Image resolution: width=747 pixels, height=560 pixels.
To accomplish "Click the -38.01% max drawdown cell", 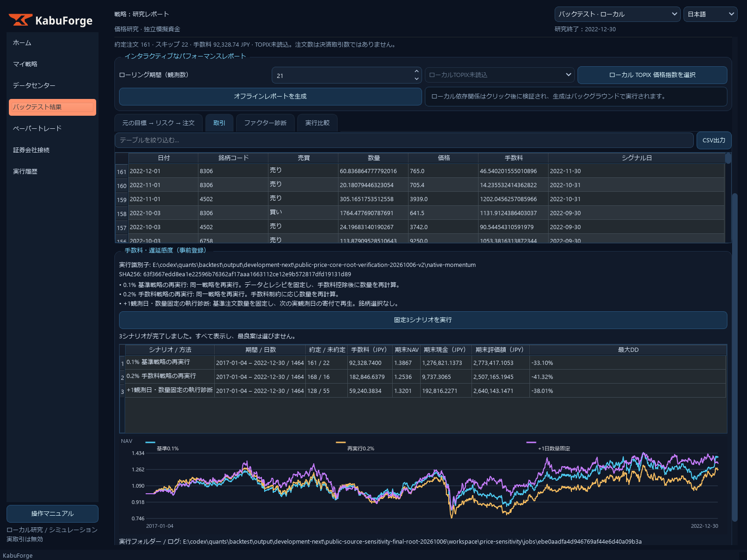I will click(x=628, y=391).
